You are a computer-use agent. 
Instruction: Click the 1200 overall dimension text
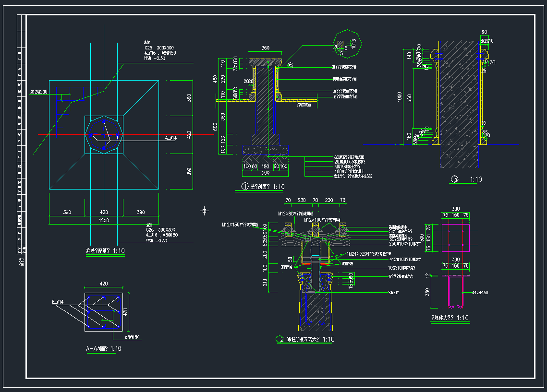click(x=104, y=220)
